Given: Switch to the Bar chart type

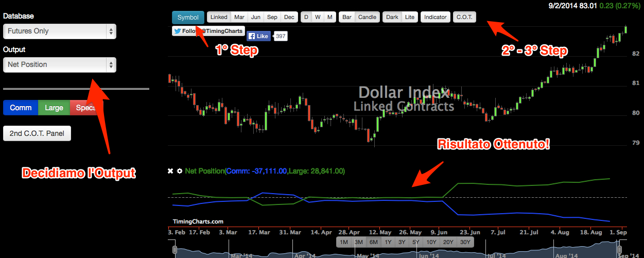Looking at the screenshot, I should tap(347, 17).
